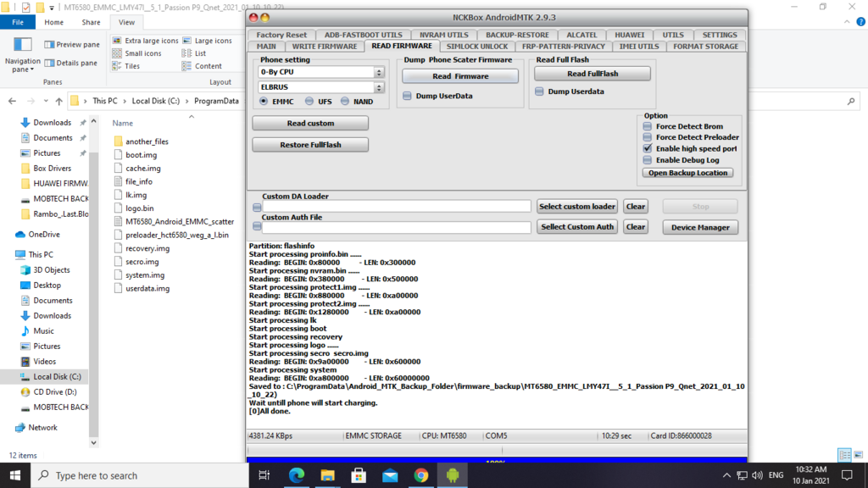The height and width of the screenshot is (488, 868).
Task: Choose Content layout in Explorer
Action: pos(202,66)
